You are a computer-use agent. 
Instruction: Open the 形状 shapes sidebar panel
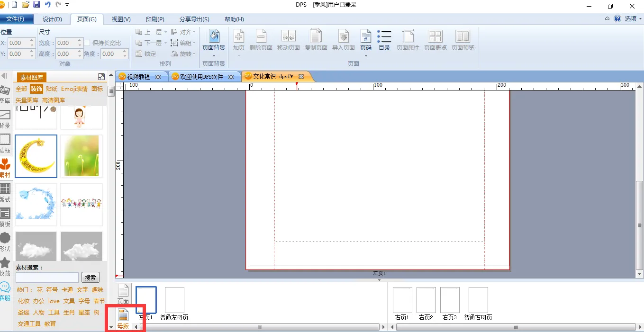[x=5, y=241]
